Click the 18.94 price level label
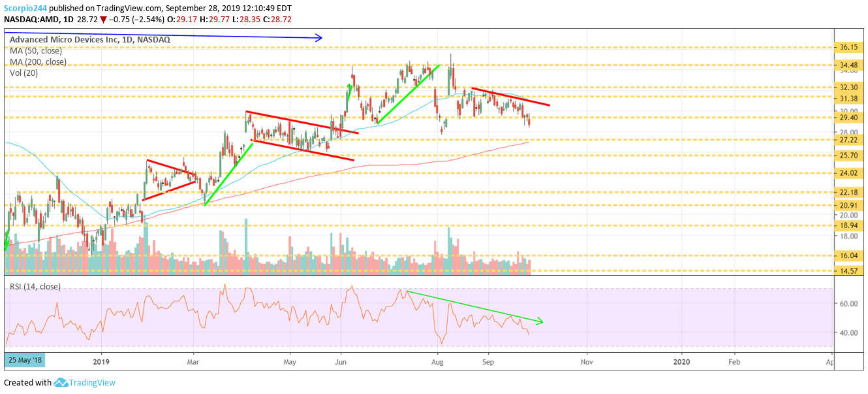Image resolution: width=868 pixels, height=394 pixels. click(847, 225)
